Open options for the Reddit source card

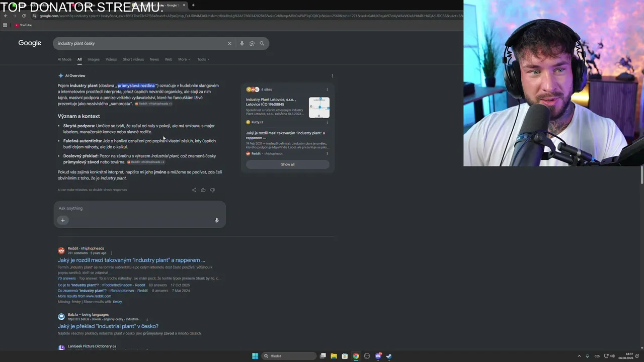[x=327, y=153]
